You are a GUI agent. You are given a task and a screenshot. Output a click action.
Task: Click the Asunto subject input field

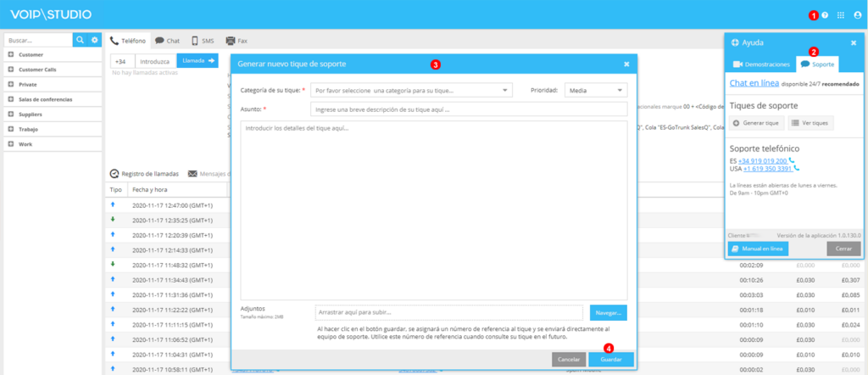coord(469,109)
